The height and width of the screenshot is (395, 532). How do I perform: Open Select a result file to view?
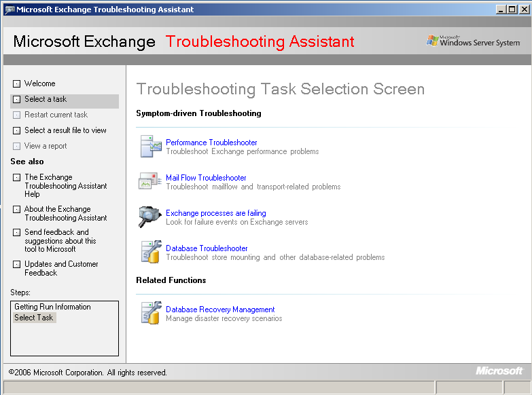point(65,130)
